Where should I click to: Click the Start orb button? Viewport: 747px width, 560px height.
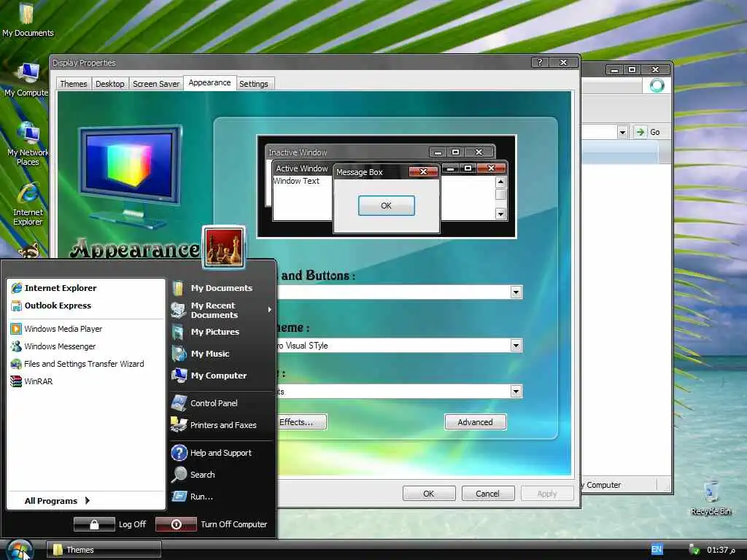[x=20, y=550]
